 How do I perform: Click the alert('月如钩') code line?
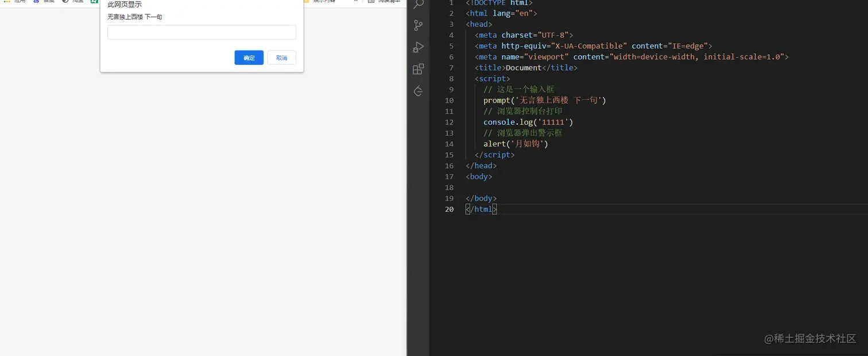pos(516,144)
